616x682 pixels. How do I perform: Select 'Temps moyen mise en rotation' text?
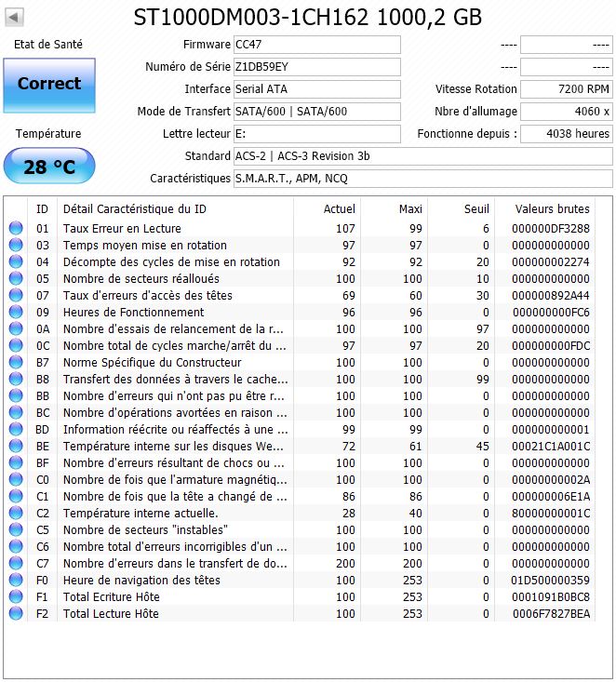pos(145,246)
